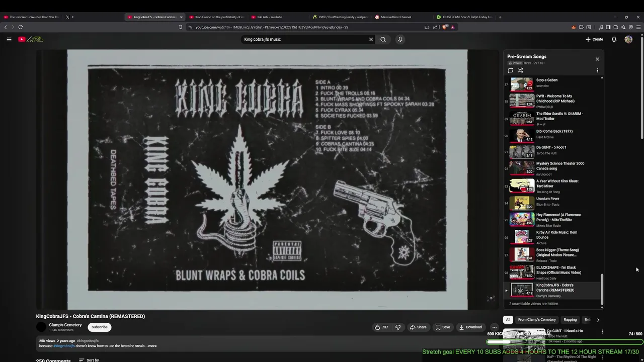644x362 pixels.
Task: Click the Clamp's Cemetery channel avatar
Action: click(41, 327)
